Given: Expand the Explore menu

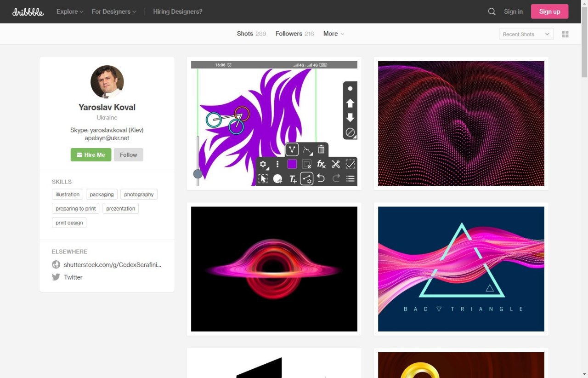Looking at the screenshot, I should (70, 11).
